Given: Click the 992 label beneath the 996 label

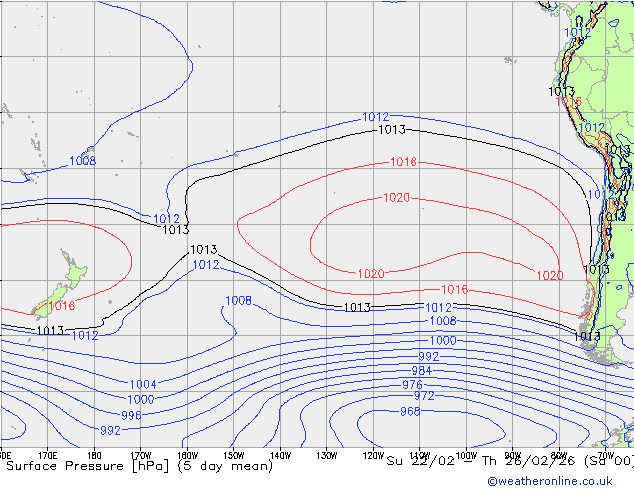Looking at the screenshot, I should pyautogui.click(x=110, y=431).
